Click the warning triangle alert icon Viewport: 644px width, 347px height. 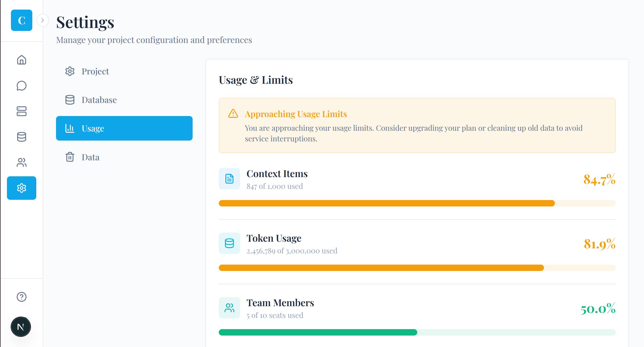point(233,114)
